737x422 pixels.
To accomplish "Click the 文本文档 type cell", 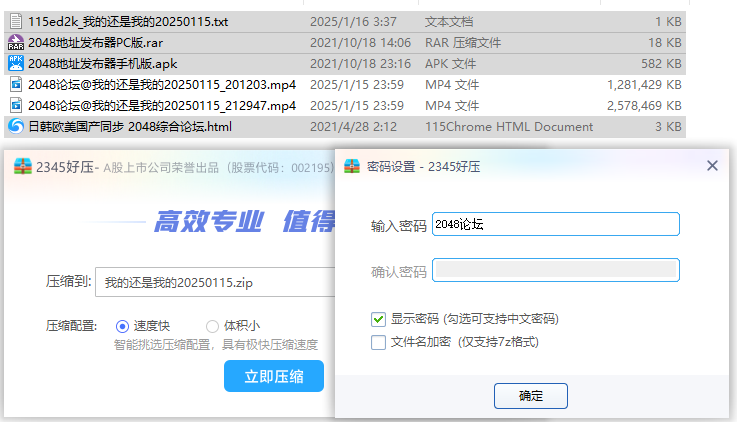I will pyautogui.click(x=449, y=22).
